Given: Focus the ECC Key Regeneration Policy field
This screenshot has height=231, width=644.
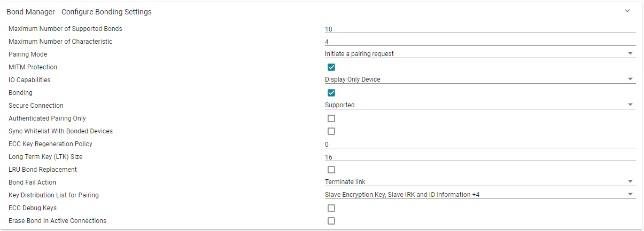Looking at the screenshot, I should (x=479, y=145).
